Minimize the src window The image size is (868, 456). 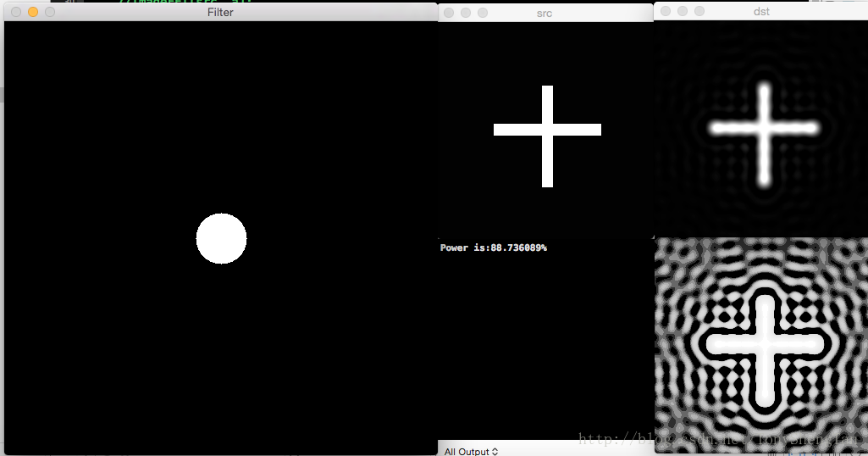pyautogui.click(x=466, y=13)
